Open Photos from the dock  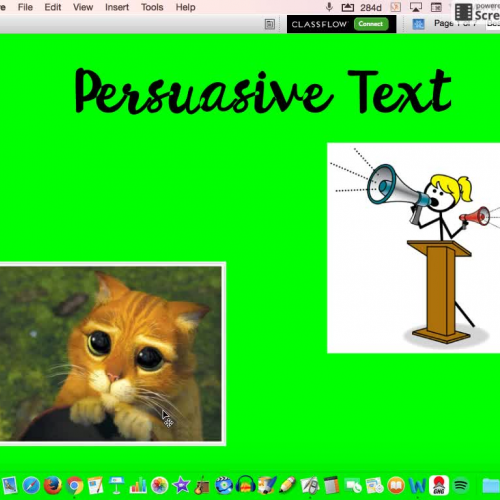(159, 486)
